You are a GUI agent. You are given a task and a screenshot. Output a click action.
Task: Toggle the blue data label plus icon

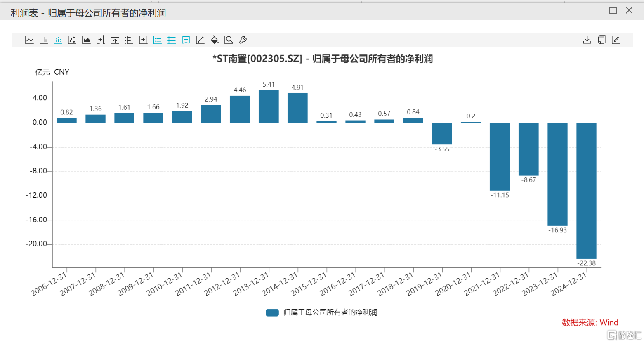pyautogui.click(x=186, y=40)
